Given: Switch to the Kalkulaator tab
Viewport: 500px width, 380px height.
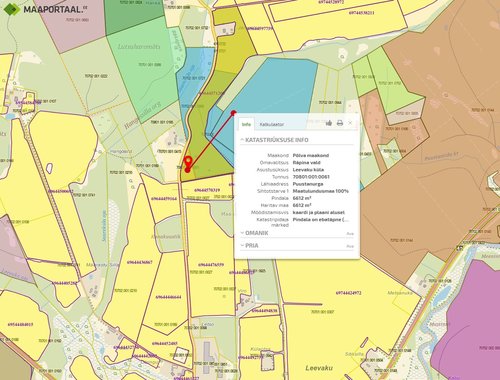Looking at the screenshot, I should point(272,124).
